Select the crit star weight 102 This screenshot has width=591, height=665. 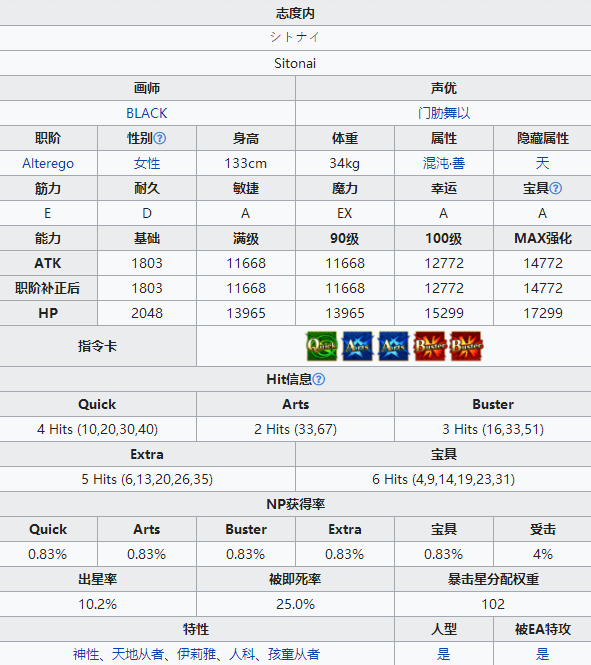pos(493,604)
